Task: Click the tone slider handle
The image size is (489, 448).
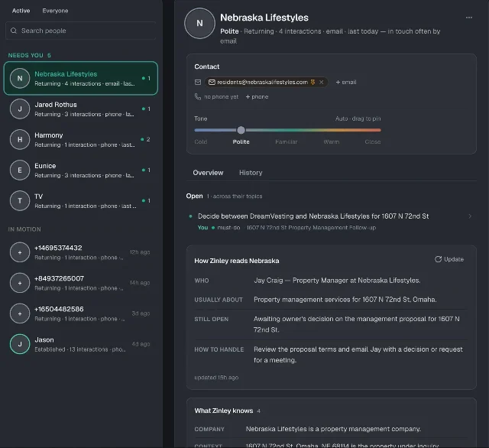Action: tap(241, 130)
